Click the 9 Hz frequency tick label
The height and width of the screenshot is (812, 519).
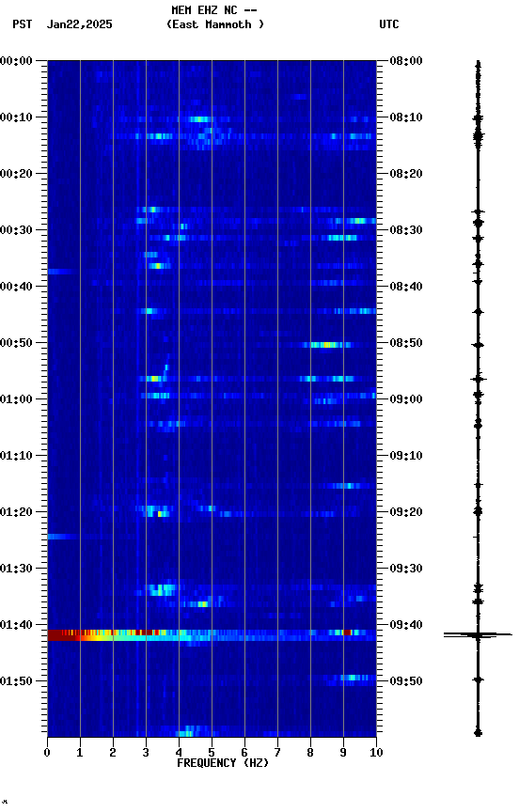point(343,753)
